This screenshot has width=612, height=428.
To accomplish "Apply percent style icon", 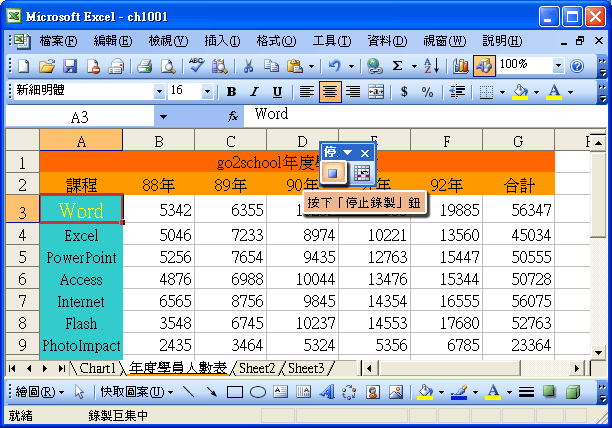I will tap(427, 92).
